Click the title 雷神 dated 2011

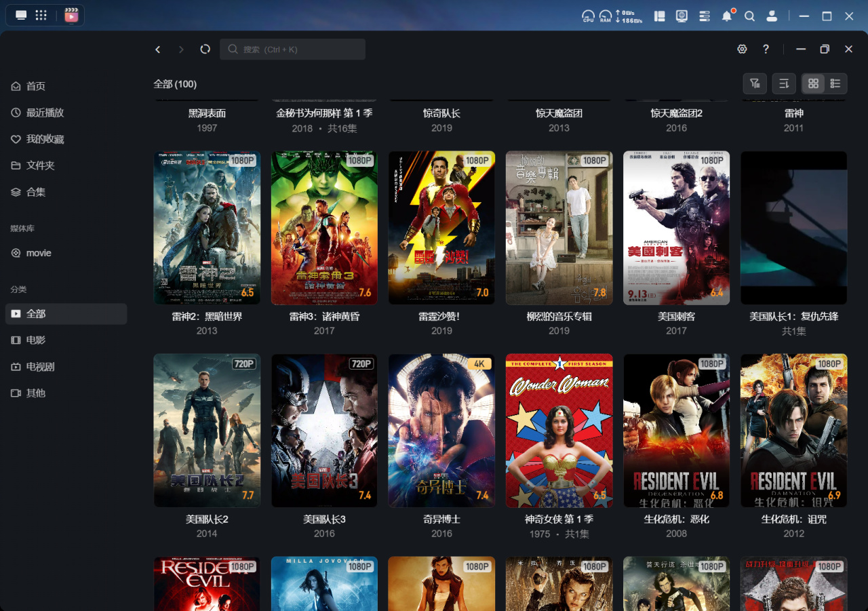[x=793, y=113]
